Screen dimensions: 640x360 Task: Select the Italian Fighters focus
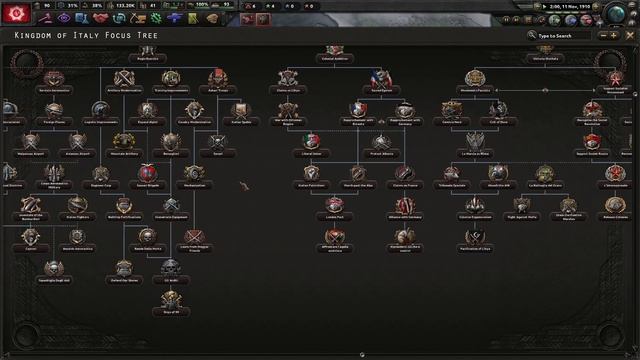click(78, 209)
